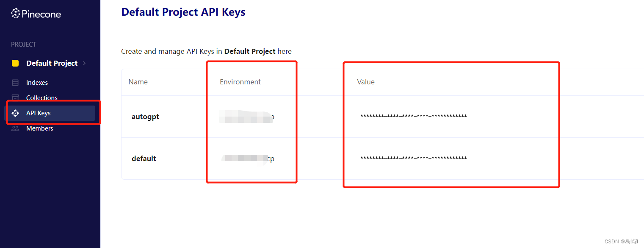
Task: Select the default key name
Action: [144, 159]
